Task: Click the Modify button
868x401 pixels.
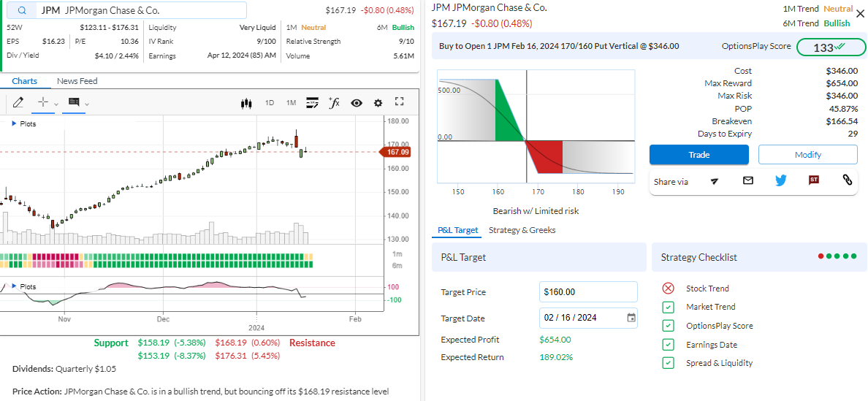Action: point(807,154)
